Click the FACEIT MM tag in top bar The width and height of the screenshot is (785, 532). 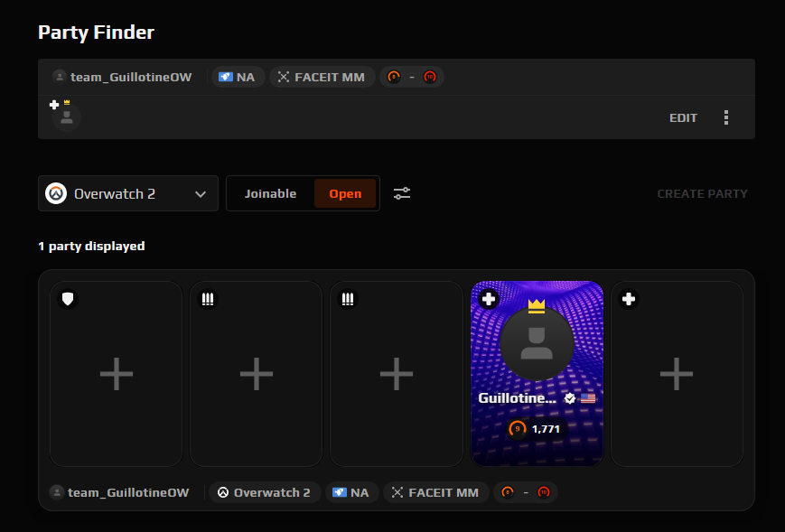tap(322, 77)
